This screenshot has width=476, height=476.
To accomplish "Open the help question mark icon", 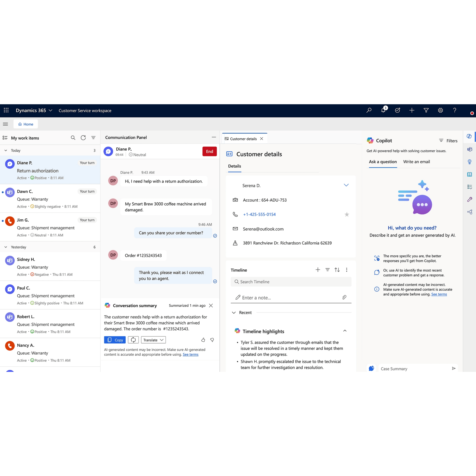I will (455, 110).
